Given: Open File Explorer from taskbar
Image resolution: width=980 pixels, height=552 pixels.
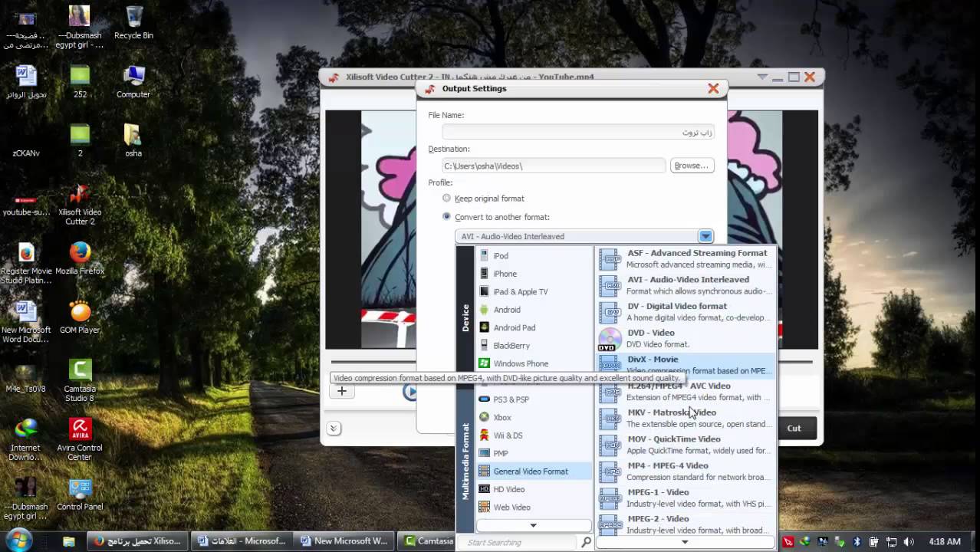Looking at the screenshot, I should pyautogui.click(x=68, y=541).
